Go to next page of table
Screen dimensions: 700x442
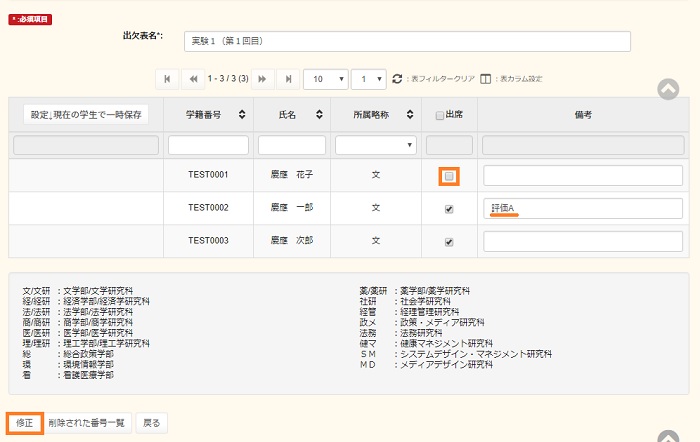[x=263, y=78]
